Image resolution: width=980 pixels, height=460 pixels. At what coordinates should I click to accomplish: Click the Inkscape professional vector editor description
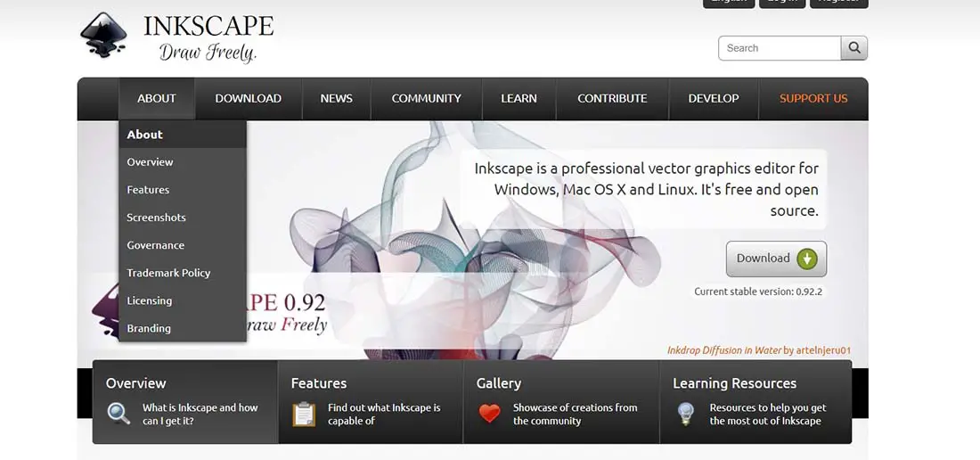pos(646,189)
